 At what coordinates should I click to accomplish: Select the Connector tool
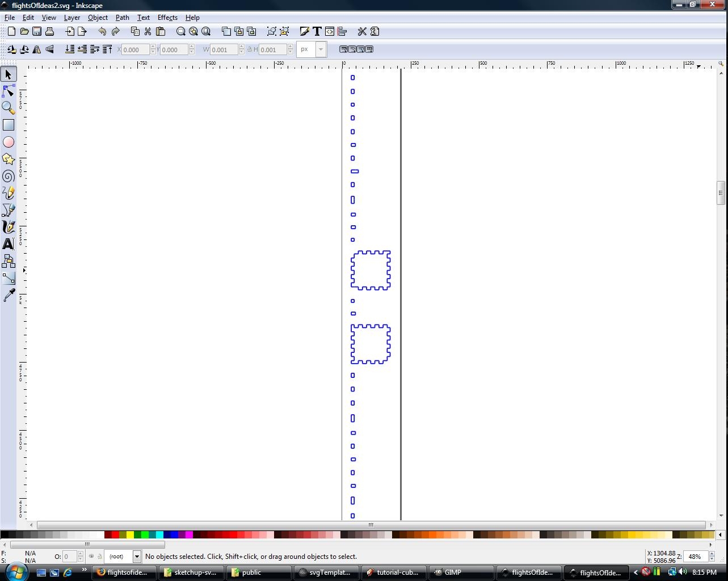pyautogui.click(x=9, y=261)
